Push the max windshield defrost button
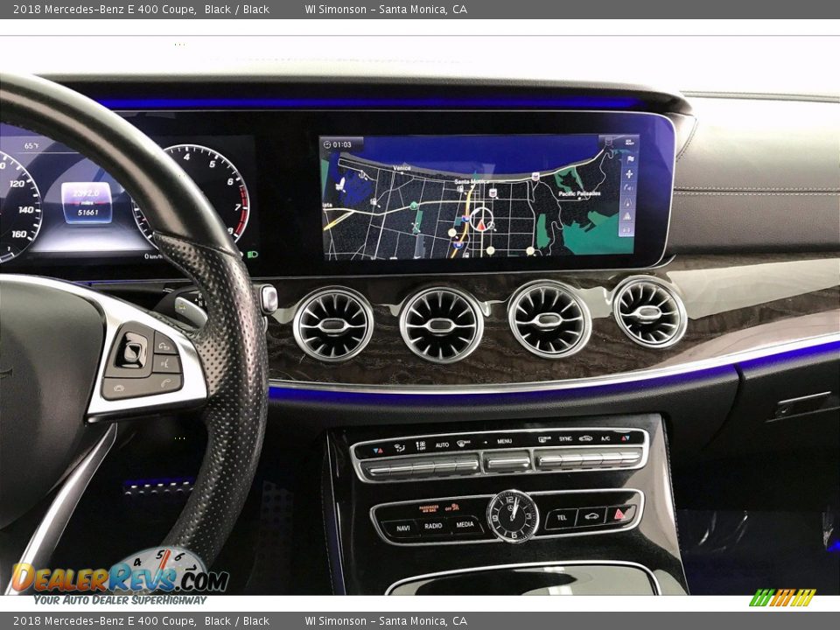 [464, 443]
